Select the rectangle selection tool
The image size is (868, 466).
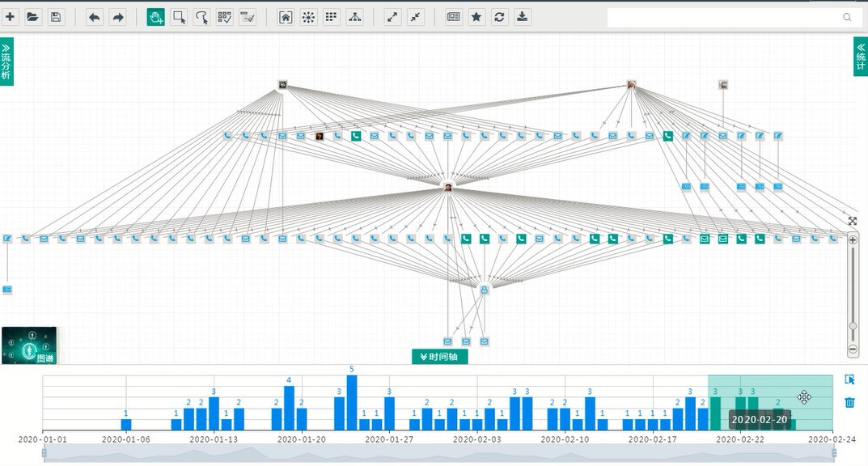coord(179,17)
